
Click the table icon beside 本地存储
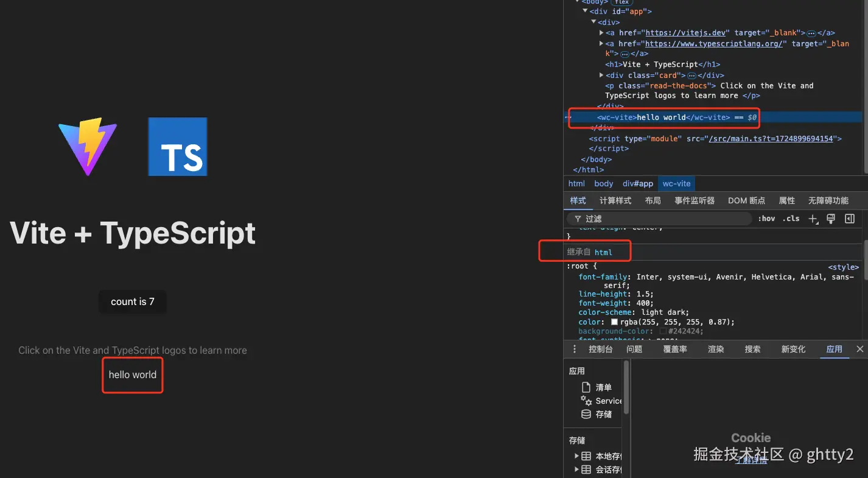[586, 456]
